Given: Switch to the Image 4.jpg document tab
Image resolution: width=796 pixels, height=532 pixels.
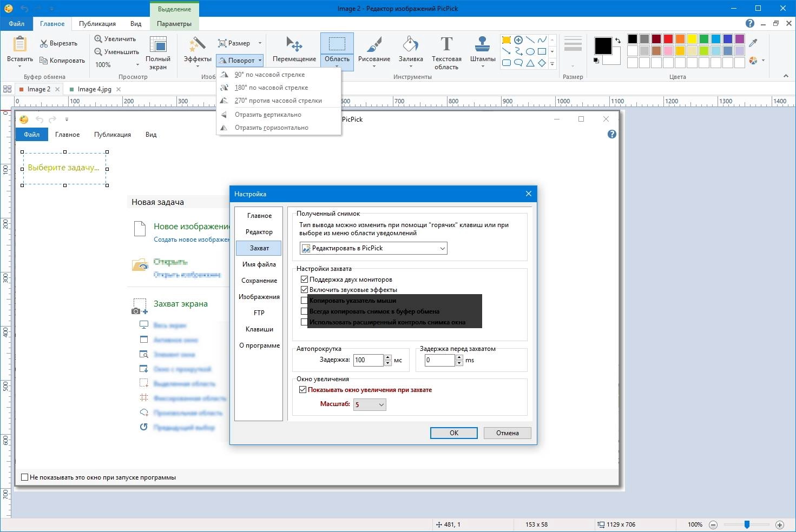Looking at the screenshot, I should [94, 89].
